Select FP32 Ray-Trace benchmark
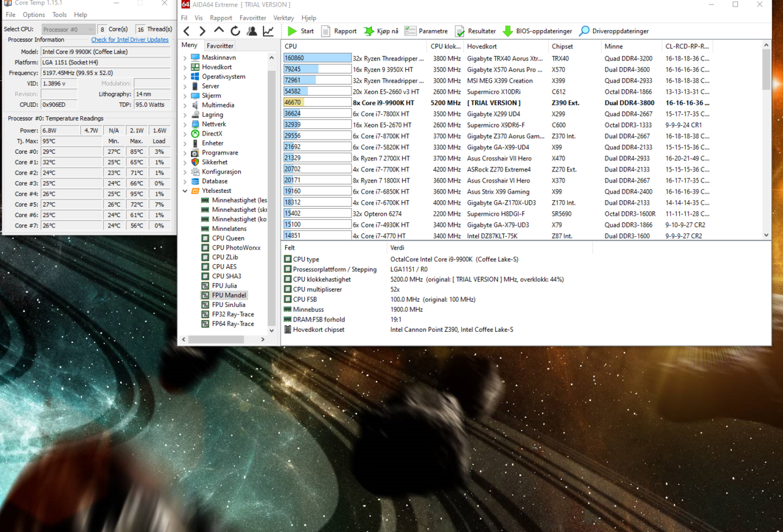 tap(232, 314)
